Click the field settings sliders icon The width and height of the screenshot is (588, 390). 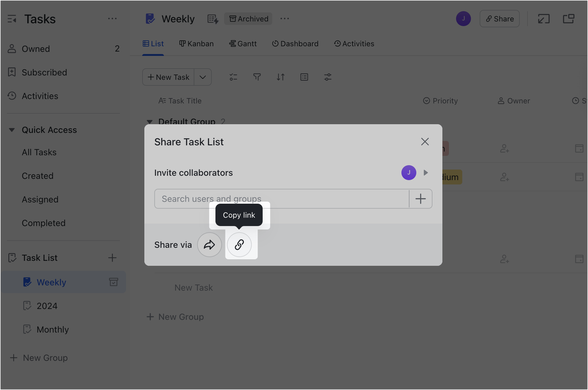tap(328, 77)
